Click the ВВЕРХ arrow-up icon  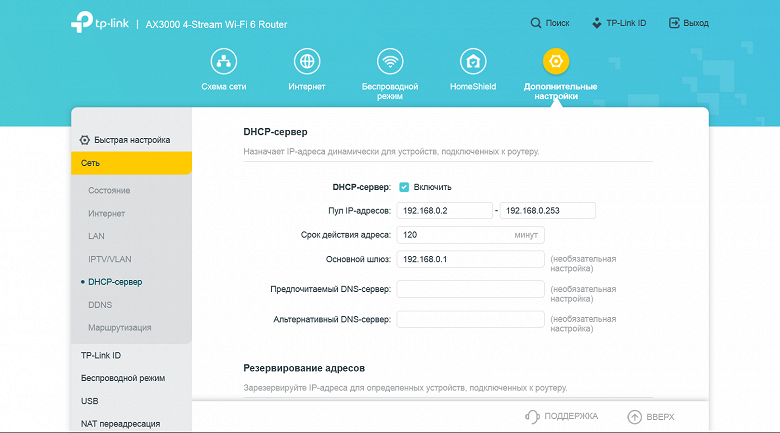pyautogui.click(x=635, y=417)
